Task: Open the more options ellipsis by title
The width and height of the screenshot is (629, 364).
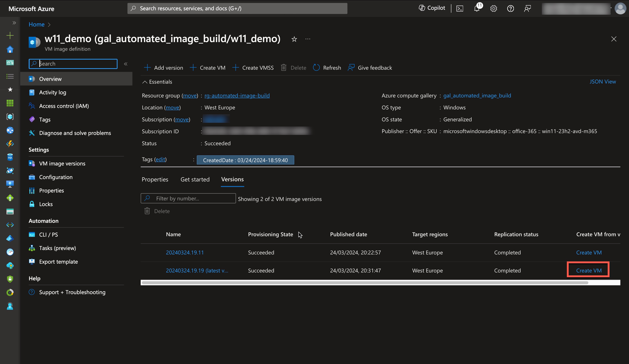Action: point(308,39)
